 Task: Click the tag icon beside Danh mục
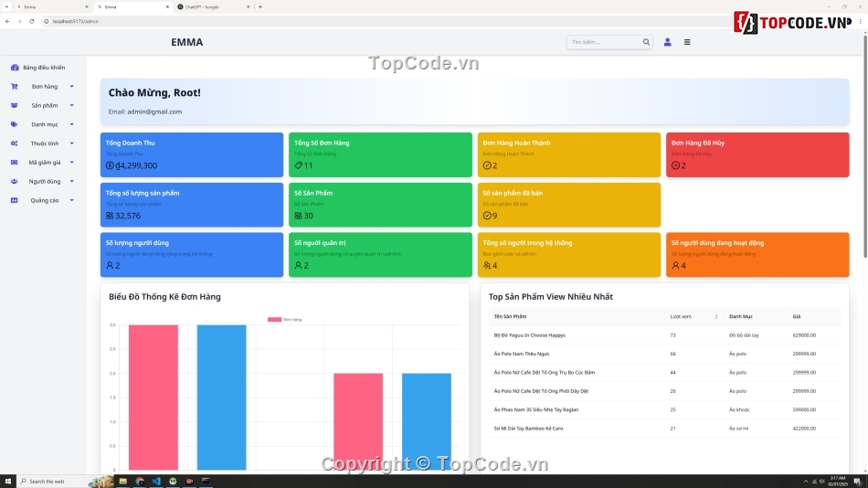click(15, 124)
